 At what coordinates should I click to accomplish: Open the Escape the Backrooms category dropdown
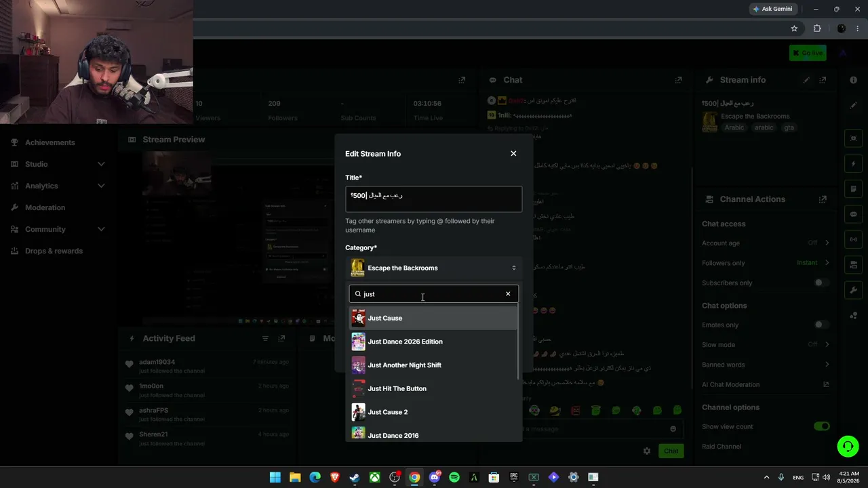(434, 268)
